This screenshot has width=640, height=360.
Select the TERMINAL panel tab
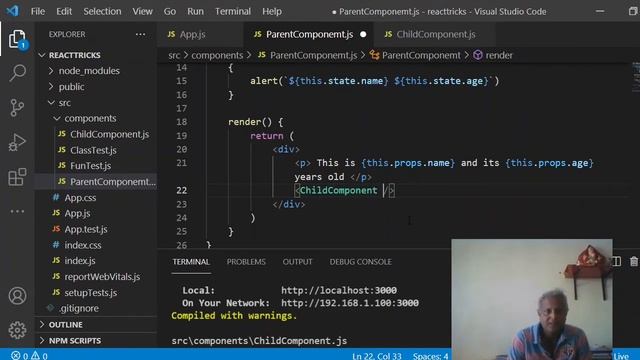coord(191,262)
